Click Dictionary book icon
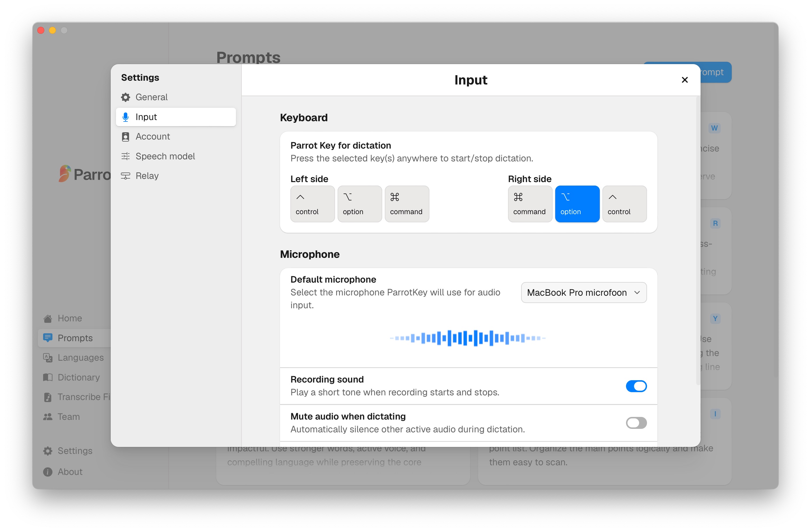This screenshot has width=811, height=532. pyautogui.click(x=48, y=377)
